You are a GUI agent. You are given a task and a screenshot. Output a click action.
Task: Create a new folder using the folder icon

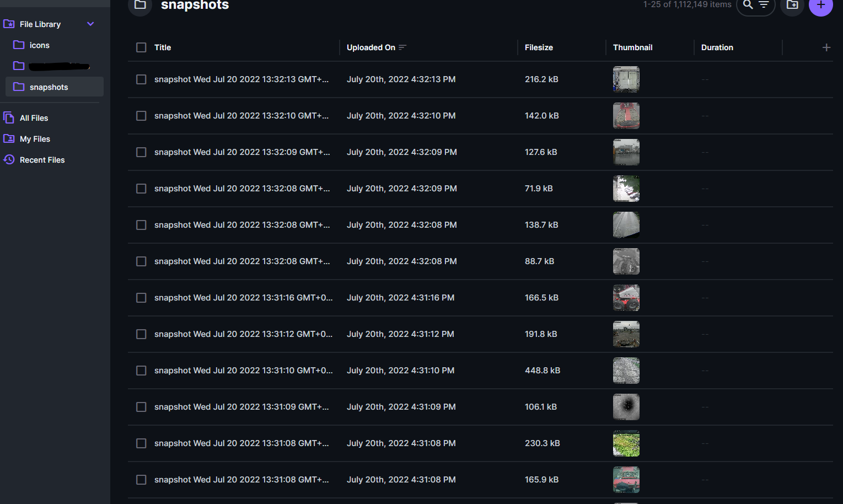pos(792,5)
